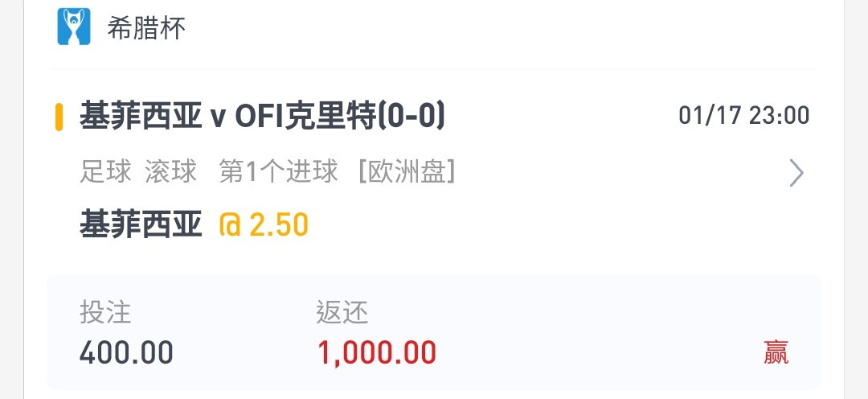868x399 pixels.
Task: Open the 希腊杯 league title
Action: click(x=146, y=27)
